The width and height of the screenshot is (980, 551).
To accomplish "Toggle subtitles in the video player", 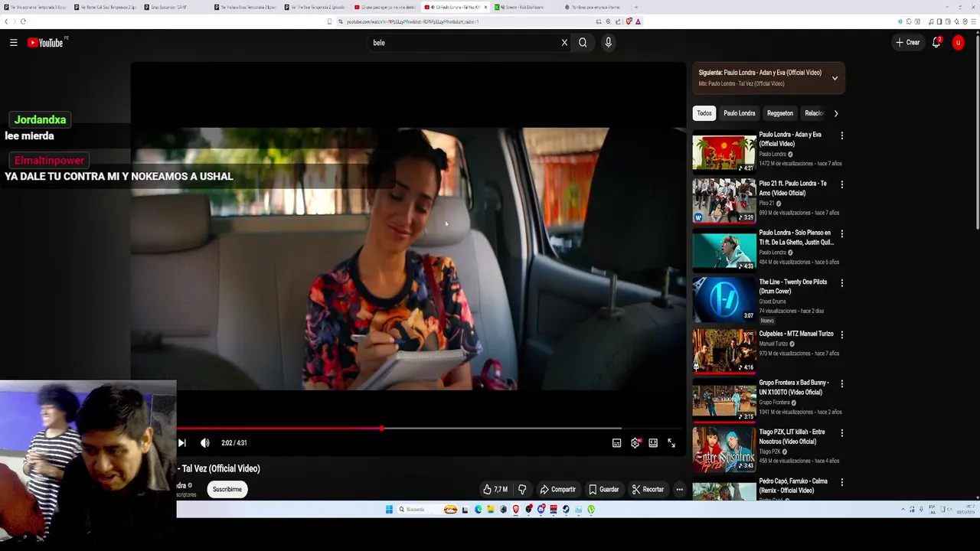I will click(x=616, y=443).
